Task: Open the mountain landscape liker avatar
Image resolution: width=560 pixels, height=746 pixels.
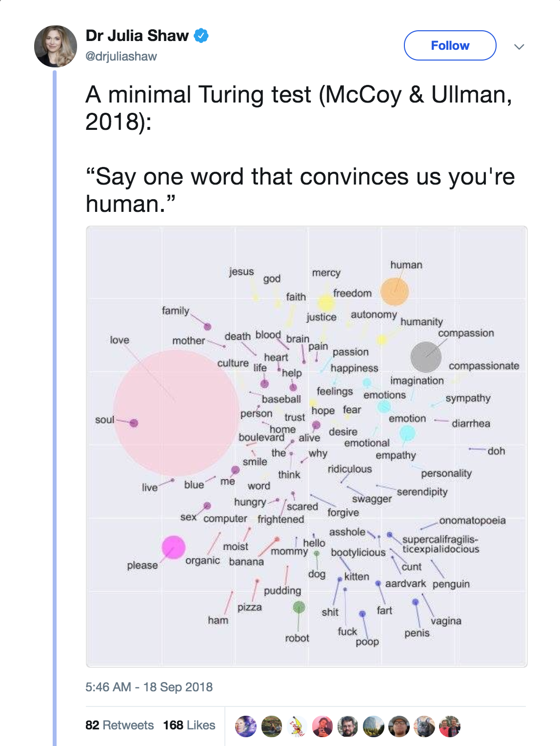Action: pos(373,726)
